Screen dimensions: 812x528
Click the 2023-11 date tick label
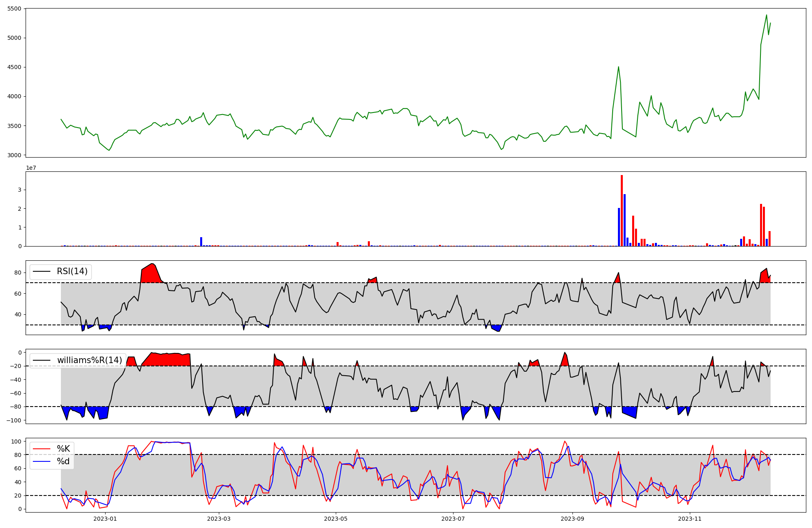pyautogui.click(x=690, y=519)
